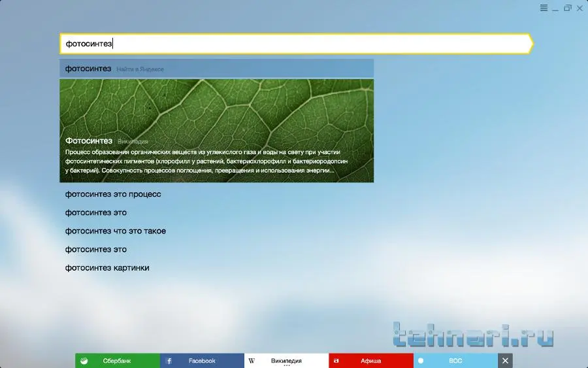588x368 pixels.
Task: Choose suggestion 'фотосинтез это процесс'
Action: 113,194
